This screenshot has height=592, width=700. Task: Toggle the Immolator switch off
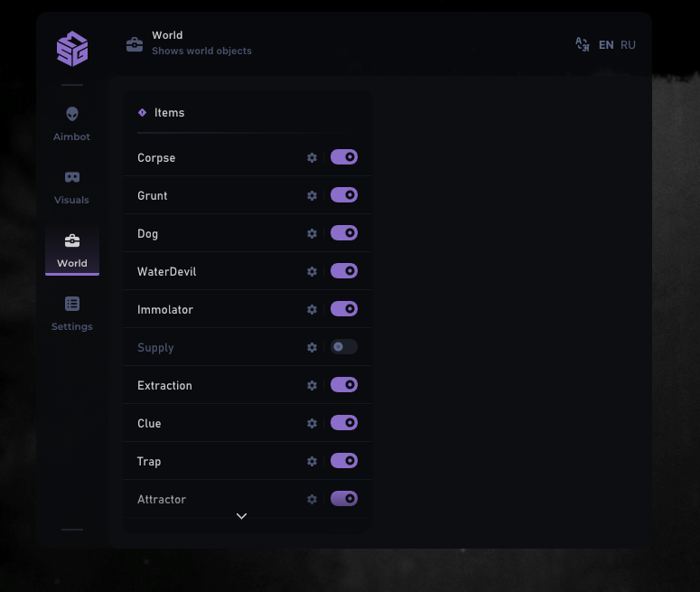point(344,309)
